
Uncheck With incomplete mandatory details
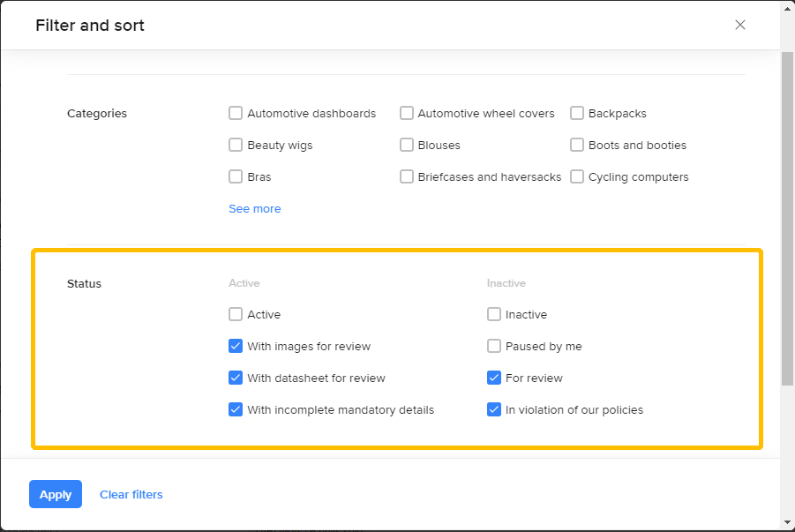(236, 409)
